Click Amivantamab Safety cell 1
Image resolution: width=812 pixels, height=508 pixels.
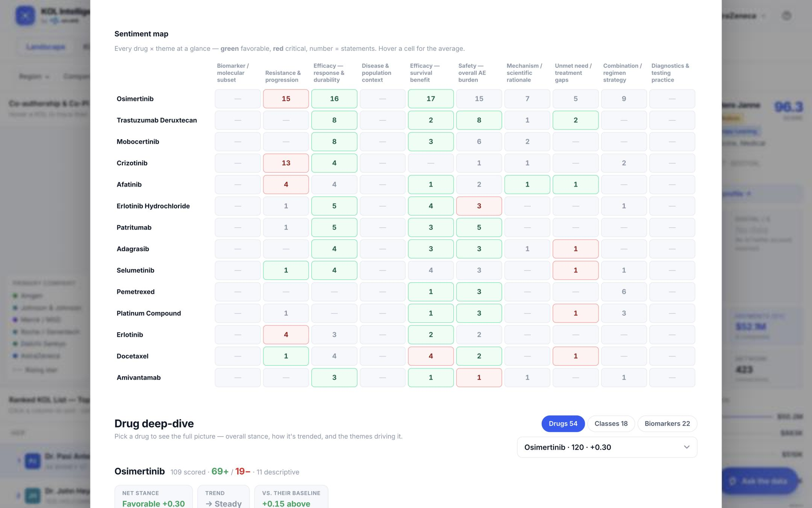click(479, 377)
